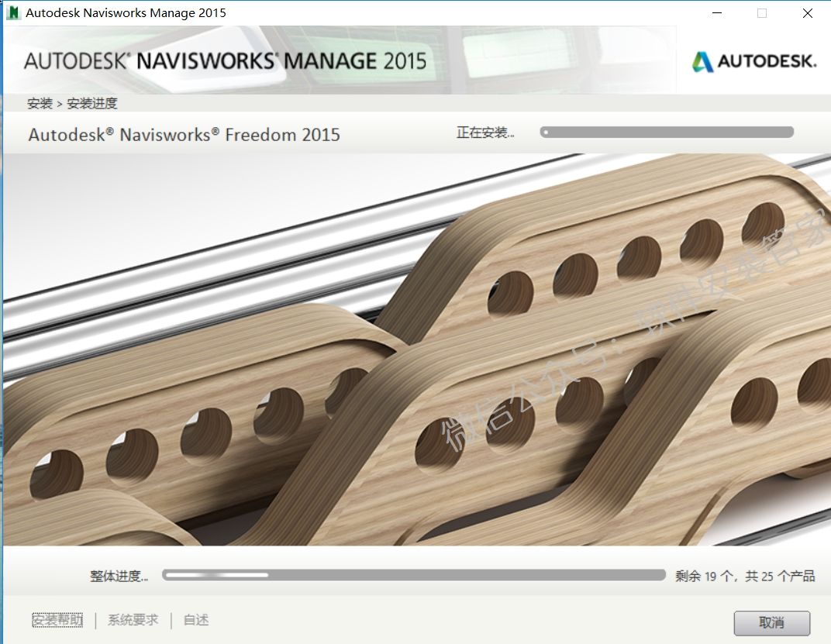This screenshot has height=644, width=831.
Task: Click the Autodesk logo in the header
Action: pos(753,62)
